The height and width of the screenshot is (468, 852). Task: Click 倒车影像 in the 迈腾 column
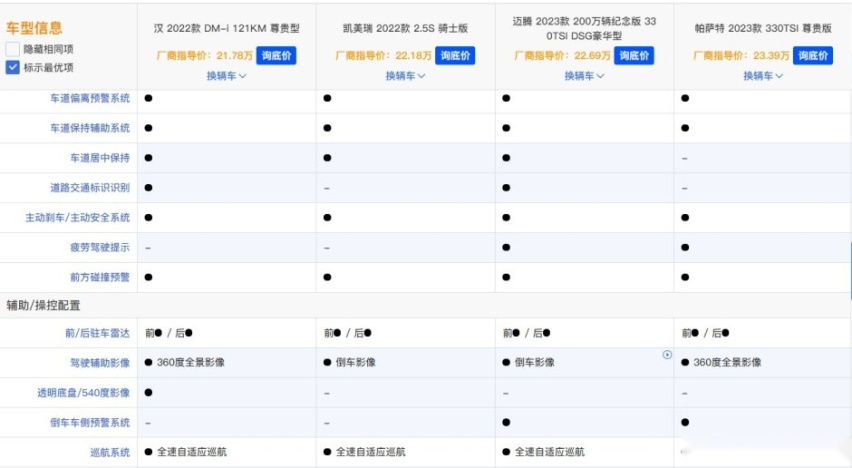click(535, 363)
